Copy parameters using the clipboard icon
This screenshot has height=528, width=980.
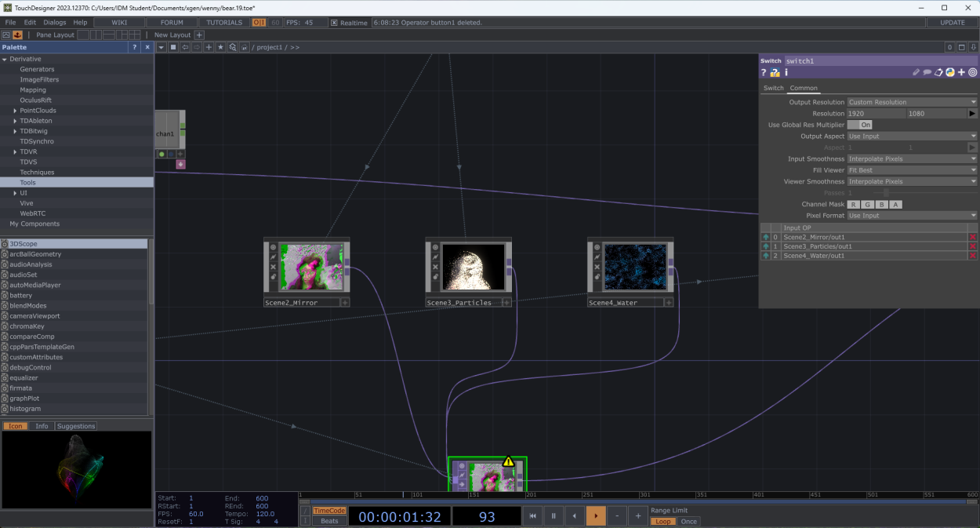tap(938, 72)
